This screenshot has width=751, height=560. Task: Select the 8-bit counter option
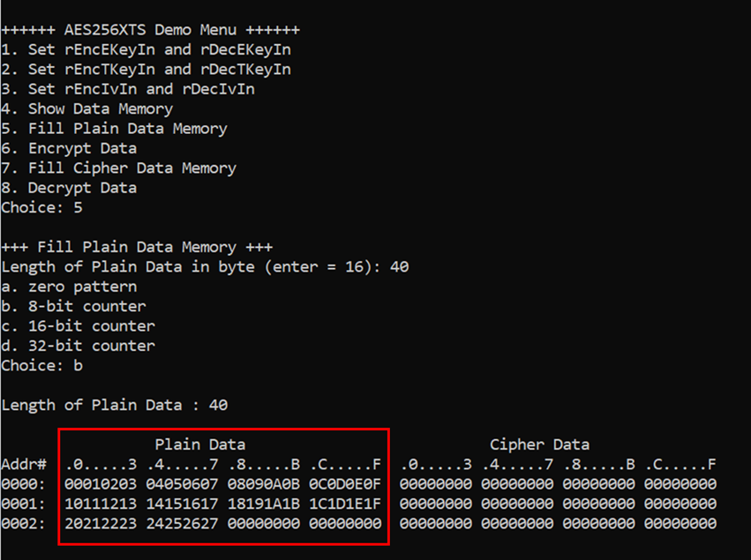73,306
